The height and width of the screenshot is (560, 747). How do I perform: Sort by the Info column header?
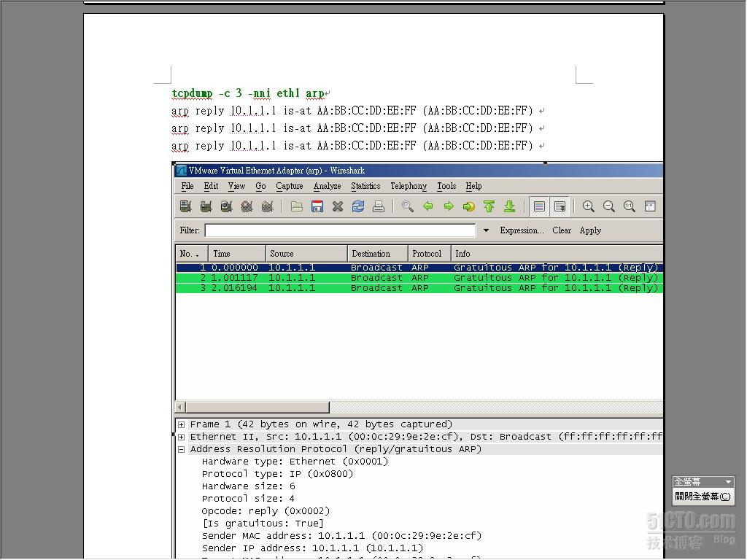pyautogui.click(x=557, y=254)
